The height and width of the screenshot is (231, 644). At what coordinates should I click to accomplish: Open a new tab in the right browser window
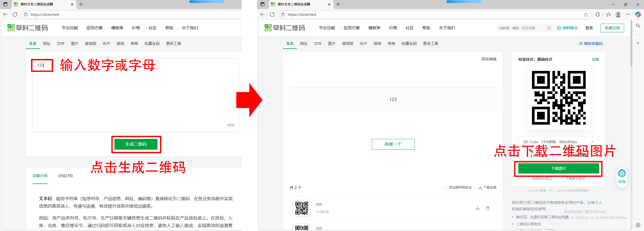click(x=338, y=4)
